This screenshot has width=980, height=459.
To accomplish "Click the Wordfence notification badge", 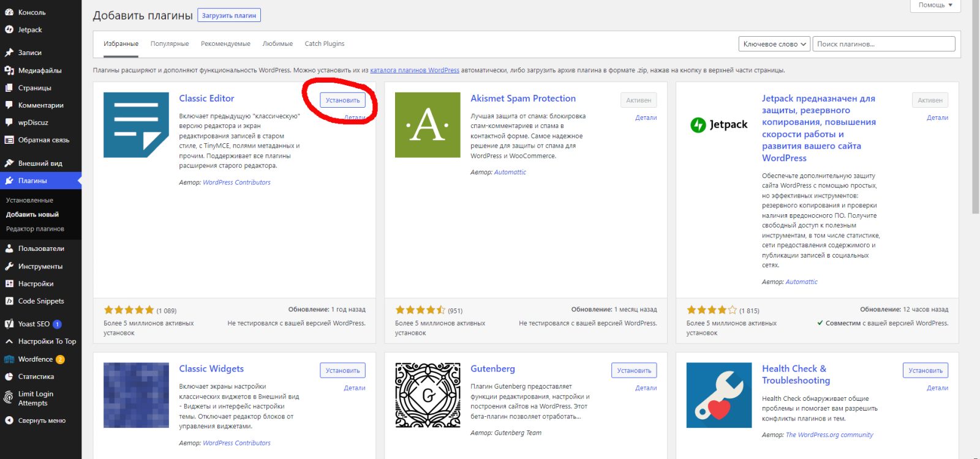I will pyautogui.click(x=60, y=360).
